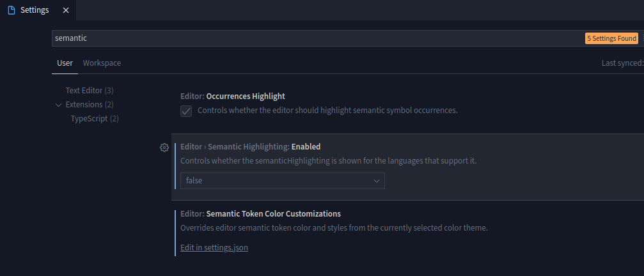This screenshot has height=276, width=644.
Task: Click the '5 Settings Found' badge
Action: tap(611, 38)
